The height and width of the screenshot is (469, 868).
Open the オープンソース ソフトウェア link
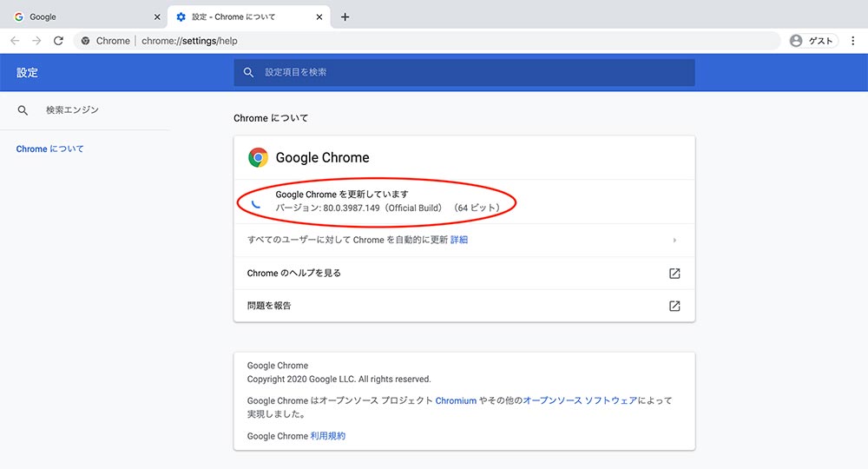click(580, 400)
